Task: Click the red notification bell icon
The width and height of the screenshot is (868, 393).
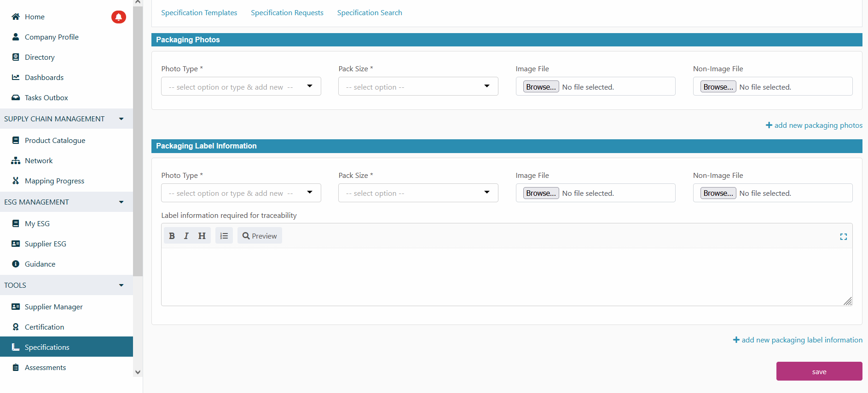Action: [x=118, y=17]
